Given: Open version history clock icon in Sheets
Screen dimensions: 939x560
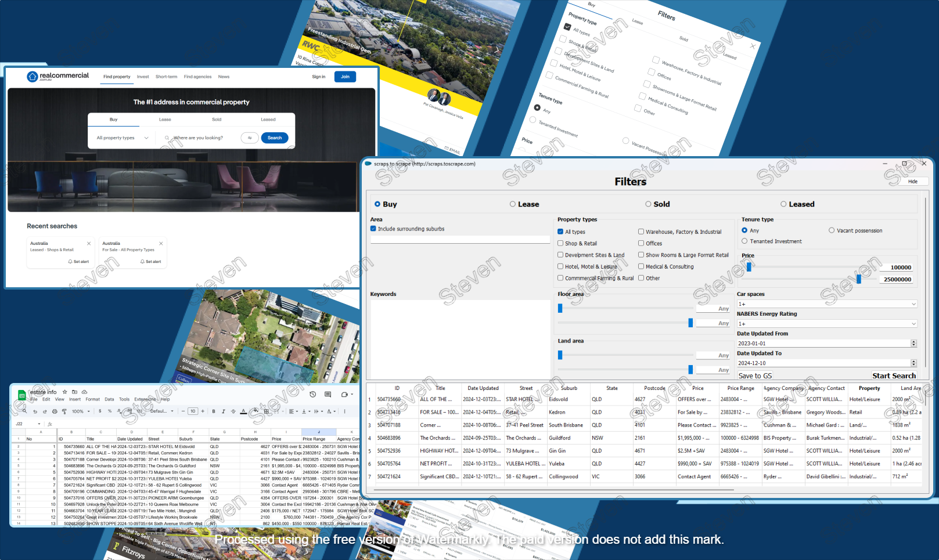Looking at the screenshot, I should click(312, 394).
